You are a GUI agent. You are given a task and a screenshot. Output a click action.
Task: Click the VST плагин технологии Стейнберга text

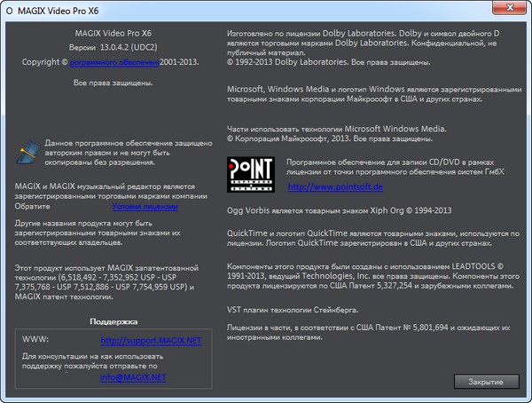click(x=293, y=310)
